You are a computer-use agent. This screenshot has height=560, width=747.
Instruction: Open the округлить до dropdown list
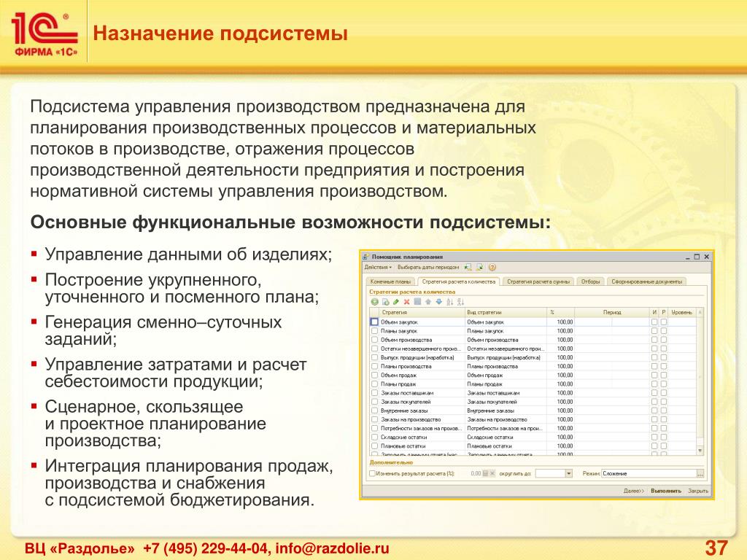(568, 473)
